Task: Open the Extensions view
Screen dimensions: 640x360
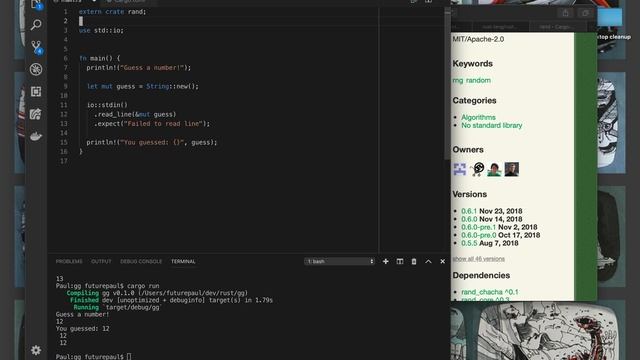Action: click(36, 91)
